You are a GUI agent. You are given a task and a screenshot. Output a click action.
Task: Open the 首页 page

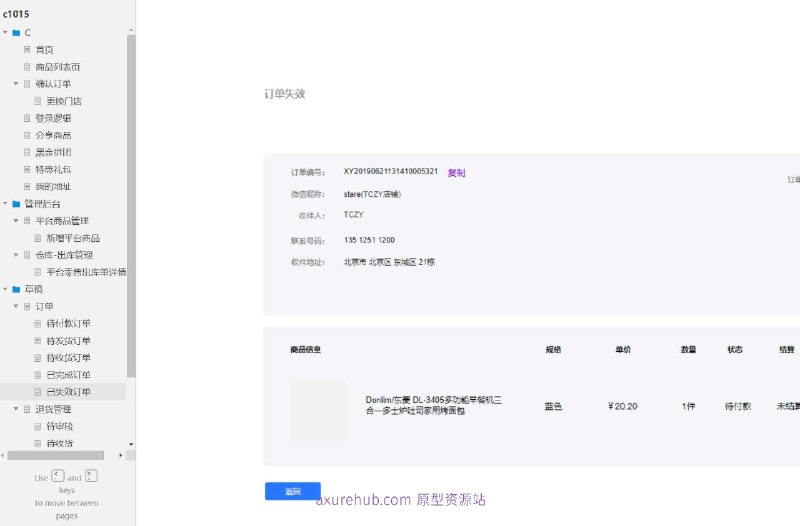tap(44, 49)
